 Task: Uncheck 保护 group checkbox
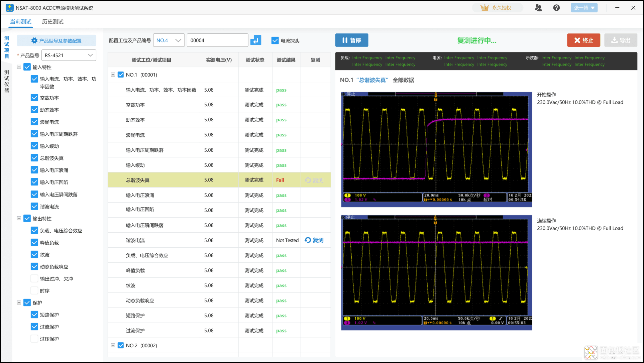pyautogui.click(x=27, y=303)
